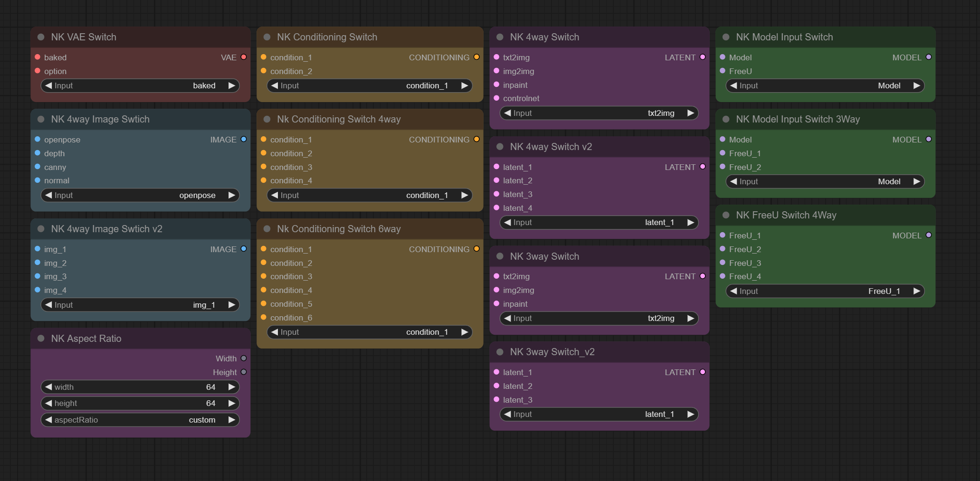Click the MODEL output port on NK FreeU Switch 4Way
This screenshot has height=481, width=980.
click(929, 236)
